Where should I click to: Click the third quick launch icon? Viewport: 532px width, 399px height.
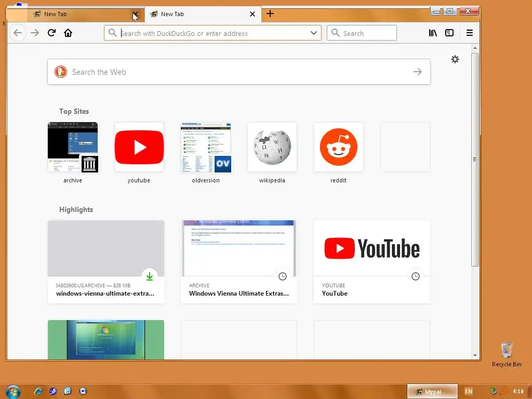[68, 391]
